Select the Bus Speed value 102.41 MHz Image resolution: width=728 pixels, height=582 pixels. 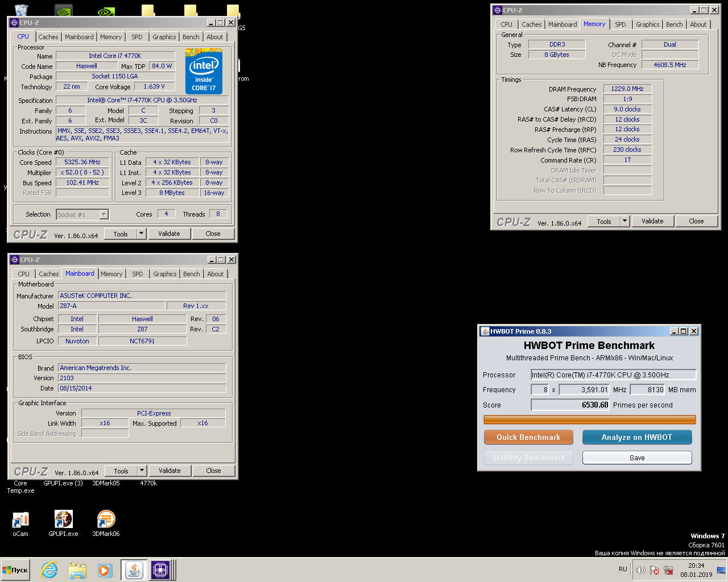(82, 182)
